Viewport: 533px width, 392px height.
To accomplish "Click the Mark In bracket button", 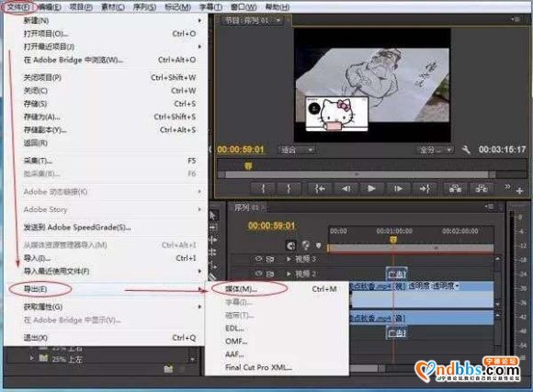I will point(263,188).
